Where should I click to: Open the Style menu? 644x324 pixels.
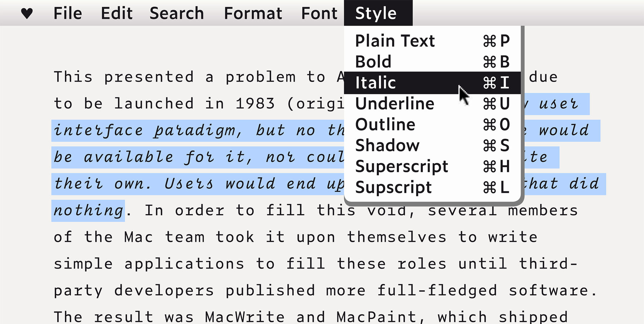[x=376, y=13]
